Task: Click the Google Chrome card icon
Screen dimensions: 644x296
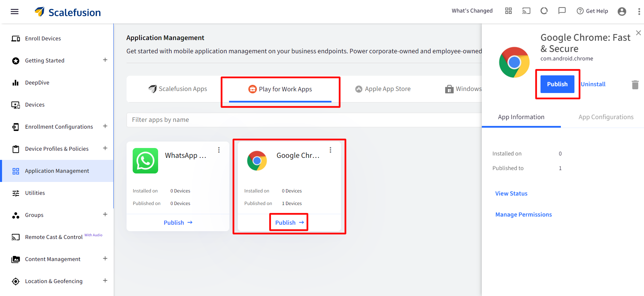Action: tap(257, 161)
